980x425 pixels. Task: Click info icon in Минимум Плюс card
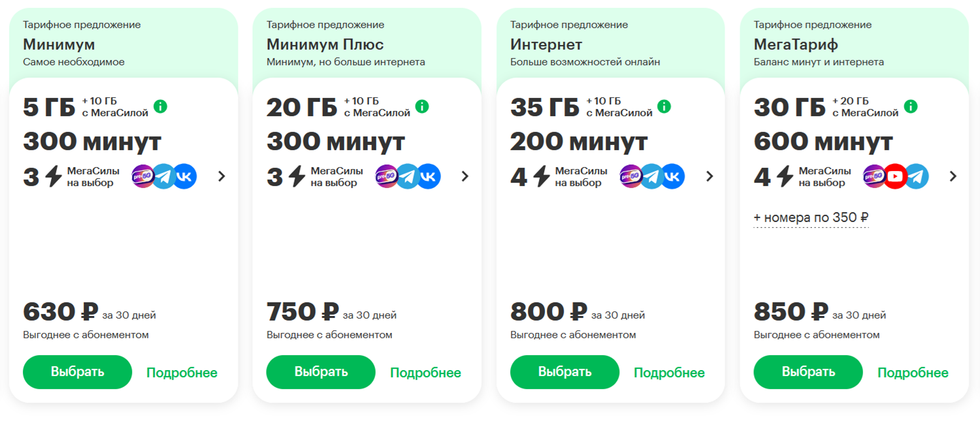point(422,106)
